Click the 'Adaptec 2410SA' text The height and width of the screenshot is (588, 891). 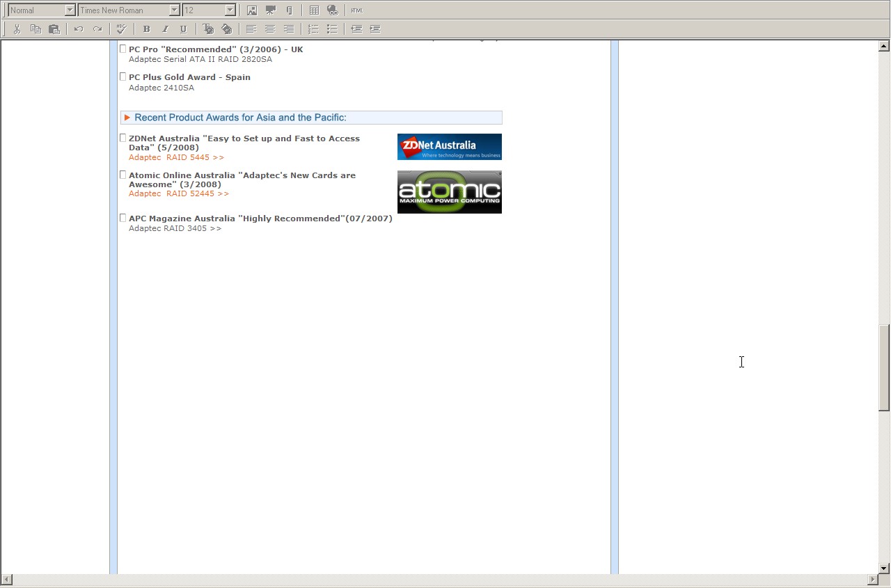click(x=161, y=88)
